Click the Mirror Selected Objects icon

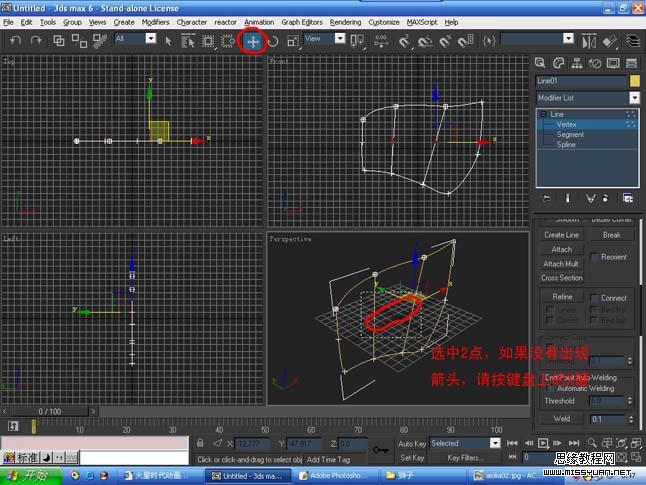(x=589, y=41)
